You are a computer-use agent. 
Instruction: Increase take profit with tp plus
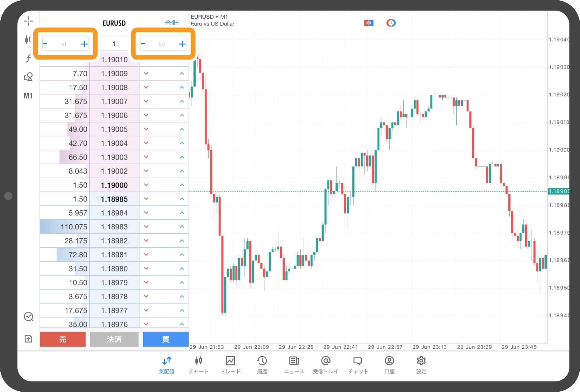pos(182,44)
